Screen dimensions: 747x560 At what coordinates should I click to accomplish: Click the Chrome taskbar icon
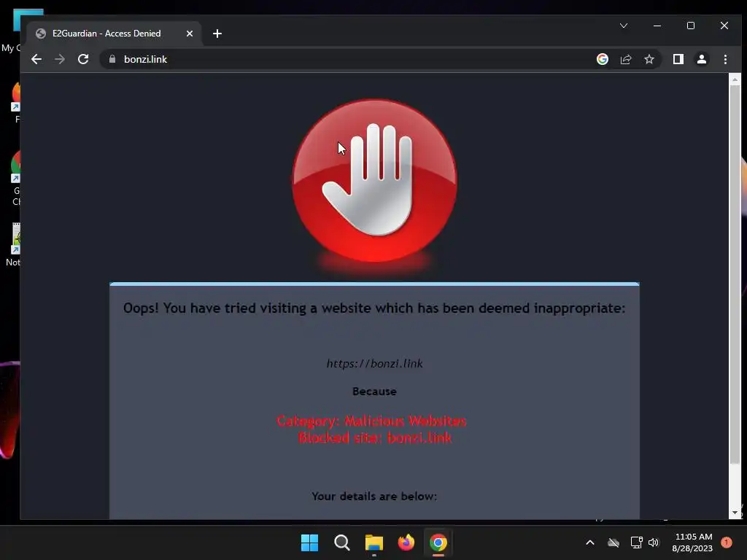[438, 542]
